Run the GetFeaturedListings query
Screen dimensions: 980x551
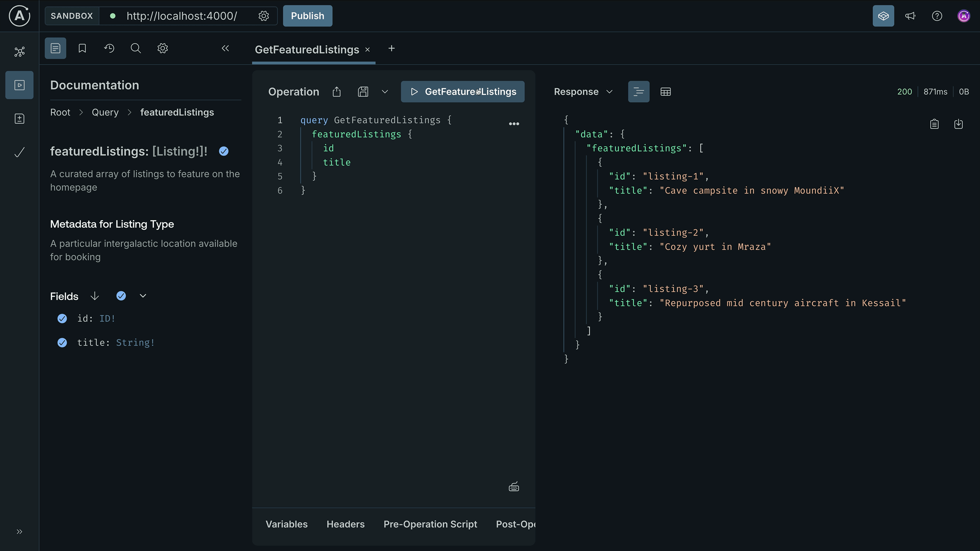462,91
